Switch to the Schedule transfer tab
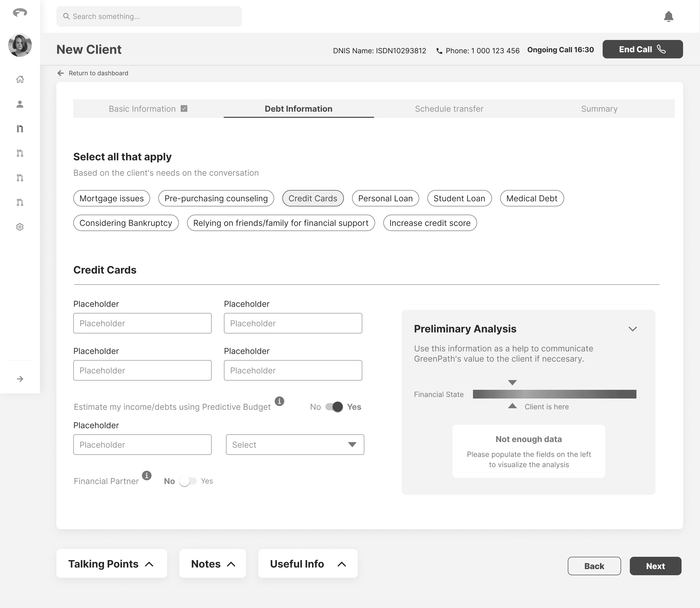The height and width of the screenshot is (608, 700). tap(449, 109)
